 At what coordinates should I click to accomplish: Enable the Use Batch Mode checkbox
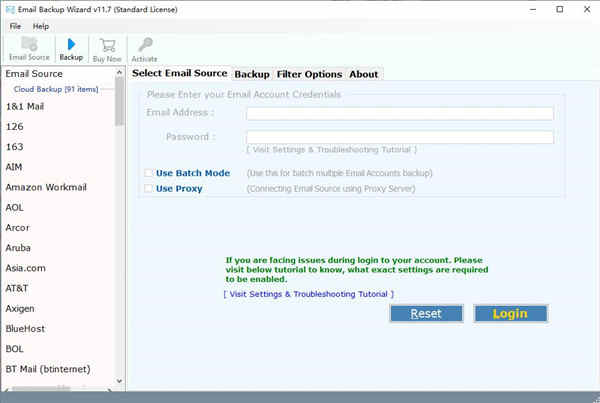pos(148,173)
